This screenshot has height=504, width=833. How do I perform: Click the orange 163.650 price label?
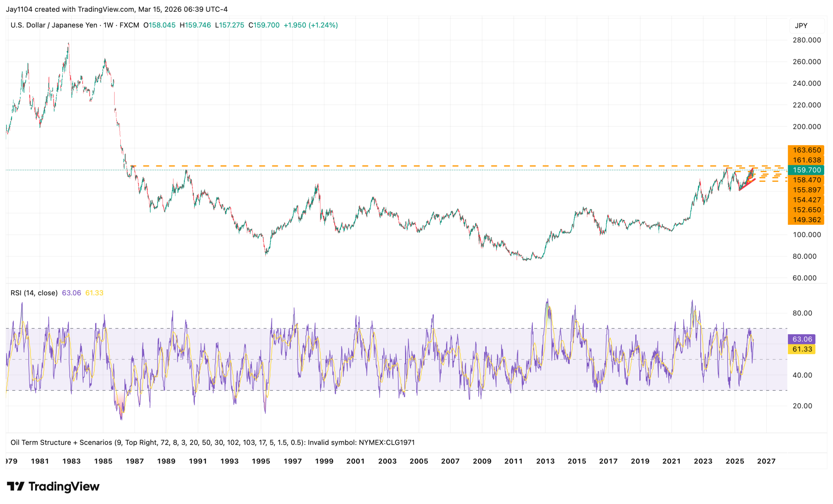pyautogui.click(x=807, y=150)
